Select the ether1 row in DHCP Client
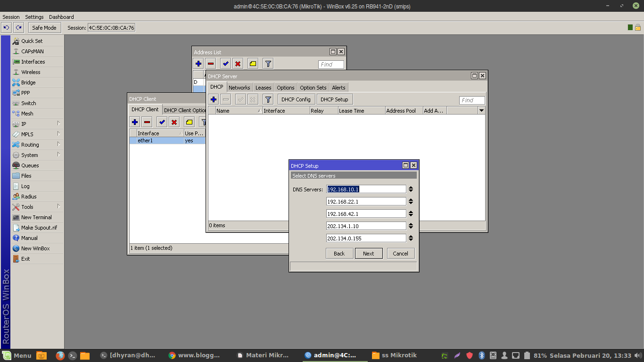The image size is (644, 362). [167, 140]
